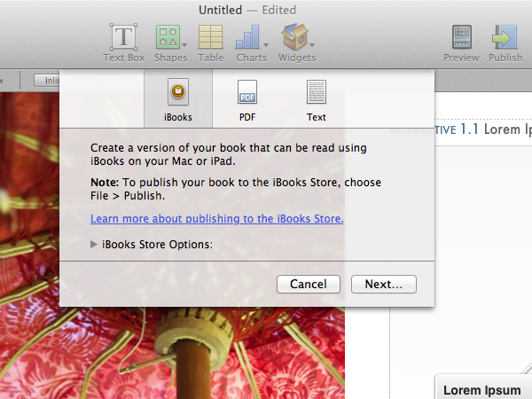Screen dimensions: 532x399
Task: Click the Charts dropdown arrow
Action: (x=266, y=45)
